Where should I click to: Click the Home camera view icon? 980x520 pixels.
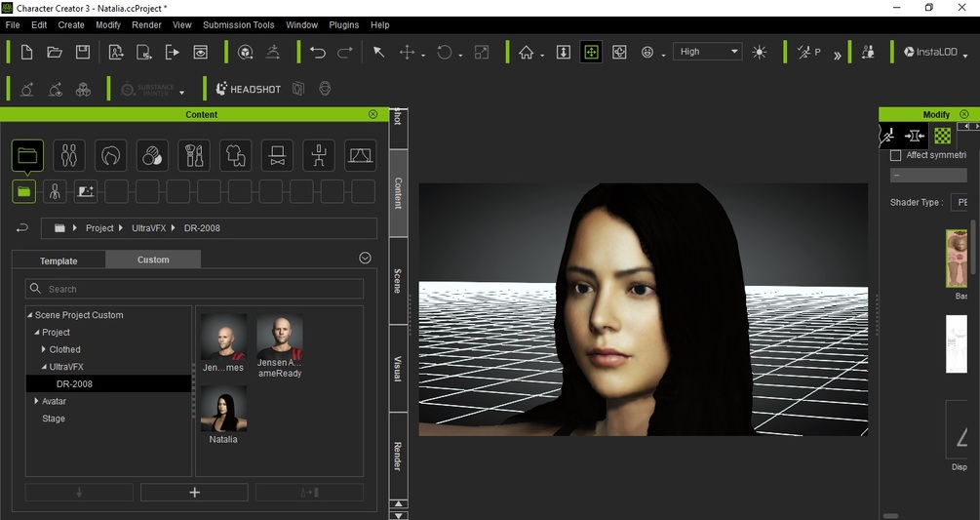pyautogui.click(x=527, y=52)
